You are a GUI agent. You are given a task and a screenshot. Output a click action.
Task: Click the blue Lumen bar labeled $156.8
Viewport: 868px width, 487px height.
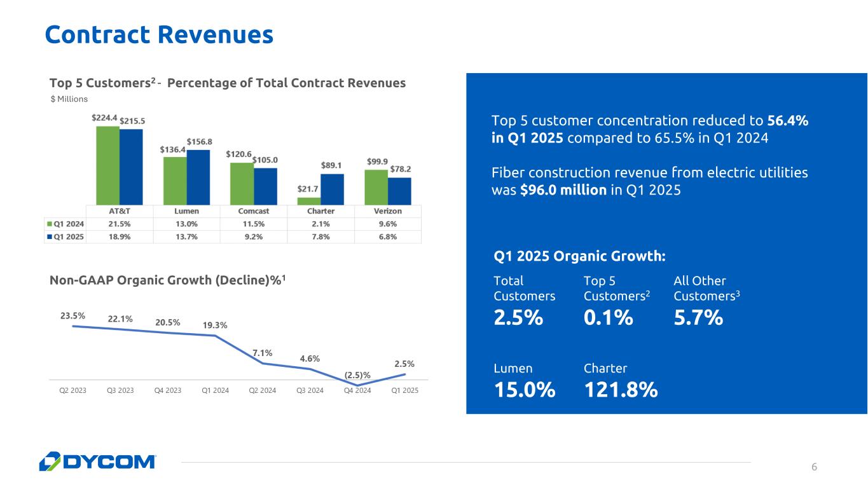coord(198,177)
